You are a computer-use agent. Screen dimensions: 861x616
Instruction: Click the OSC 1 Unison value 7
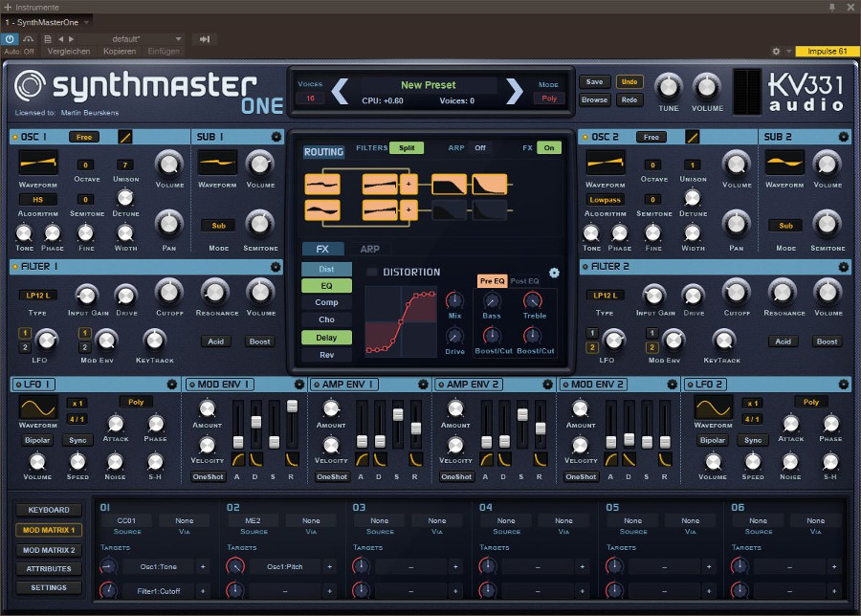(x=125, y=165)
